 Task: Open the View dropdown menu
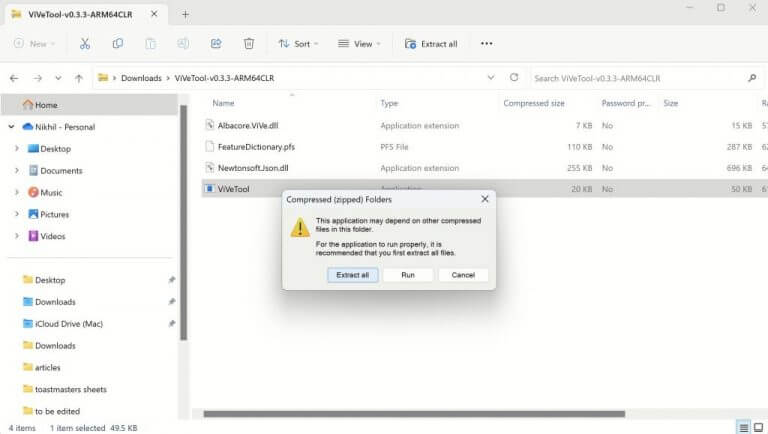click(x=359, y=44)
